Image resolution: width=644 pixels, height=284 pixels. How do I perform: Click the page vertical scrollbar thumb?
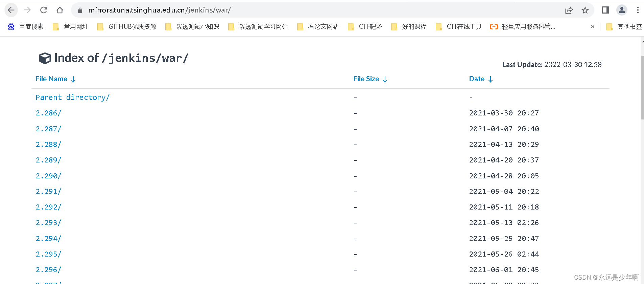click(x=642, y=87)
